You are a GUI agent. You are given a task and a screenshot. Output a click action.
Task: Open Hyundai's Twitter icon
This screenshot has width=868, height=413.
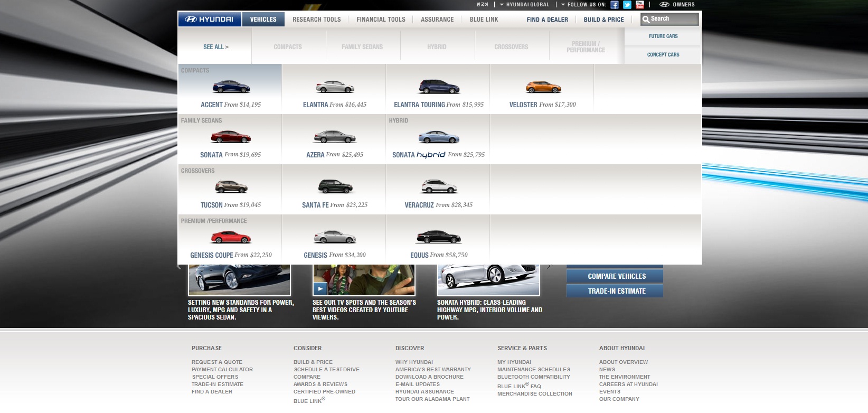(x=627, y=5)
